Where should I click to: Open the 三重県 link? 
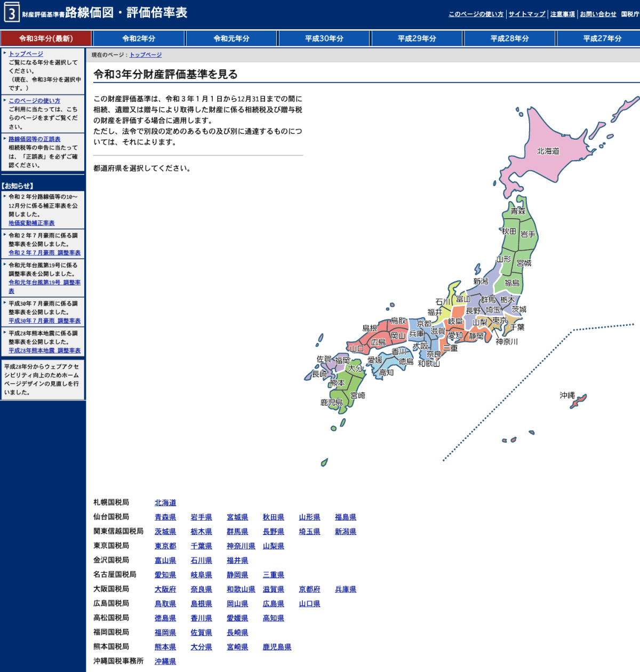274,575
